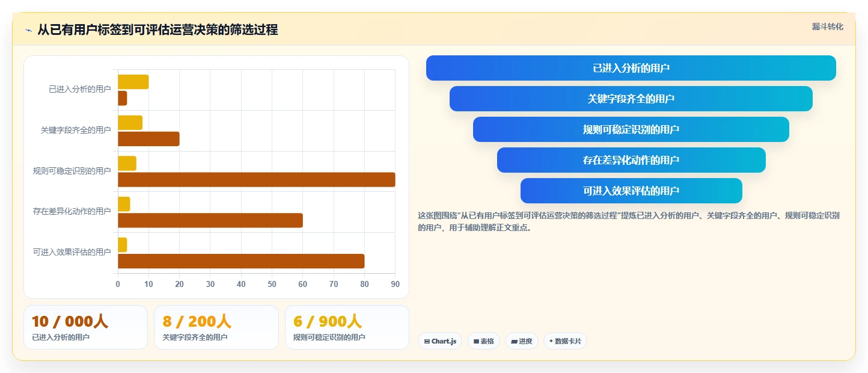The width and height of the screenshot is (868, 373).
Task: Click the funnel stage 关键字段齐全的用户
Action: point(631,99)
